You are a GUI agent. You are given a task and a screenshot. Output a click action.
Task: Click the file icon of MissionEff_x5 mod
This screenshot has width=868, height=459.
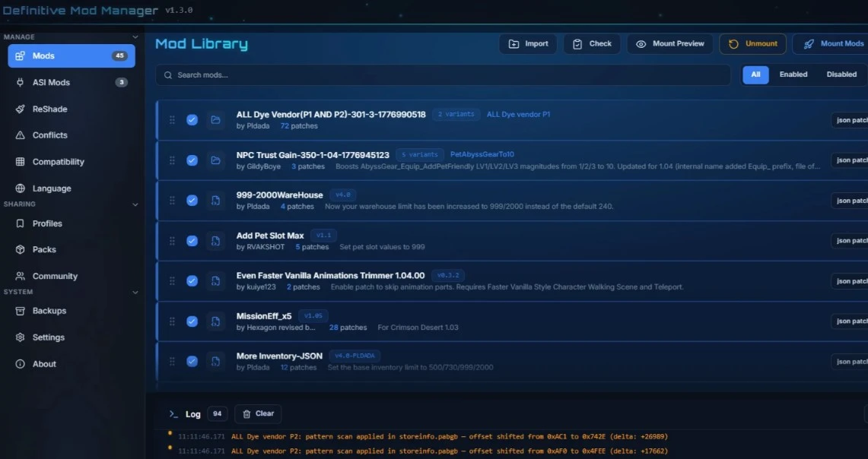[x=215, y=321]
